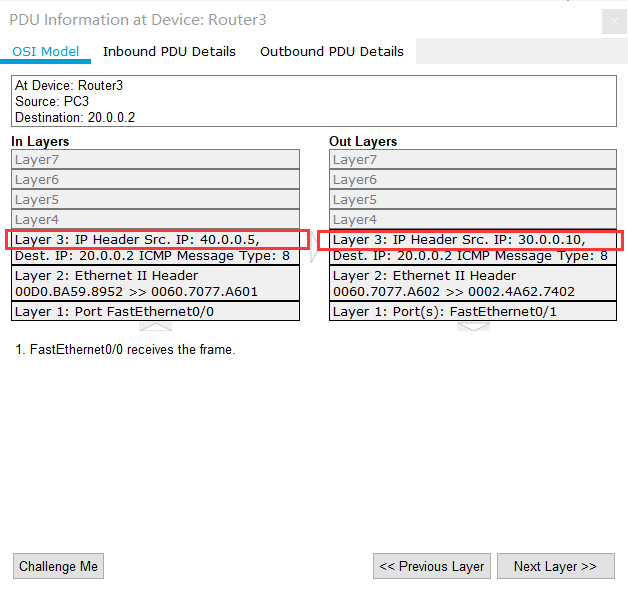Click the 'Destination: 20.0.0.2' text

click(x=75, y=117)
